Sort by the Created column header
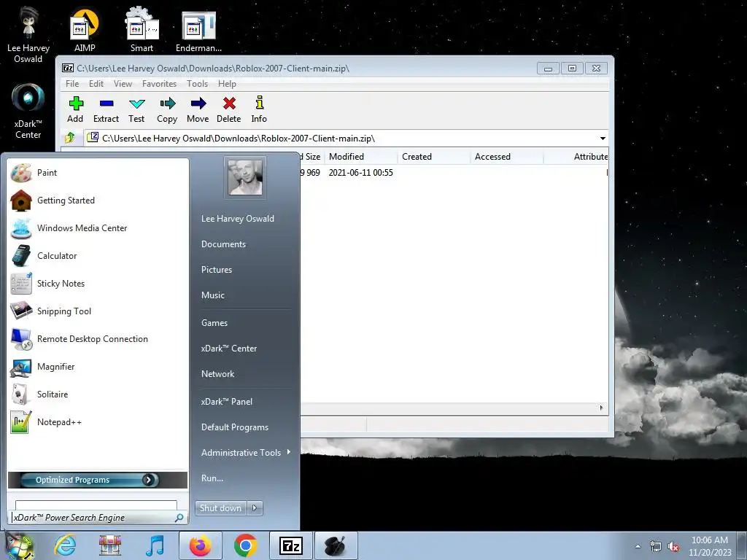Screen dimensions: 747x560 coord(433,157)
